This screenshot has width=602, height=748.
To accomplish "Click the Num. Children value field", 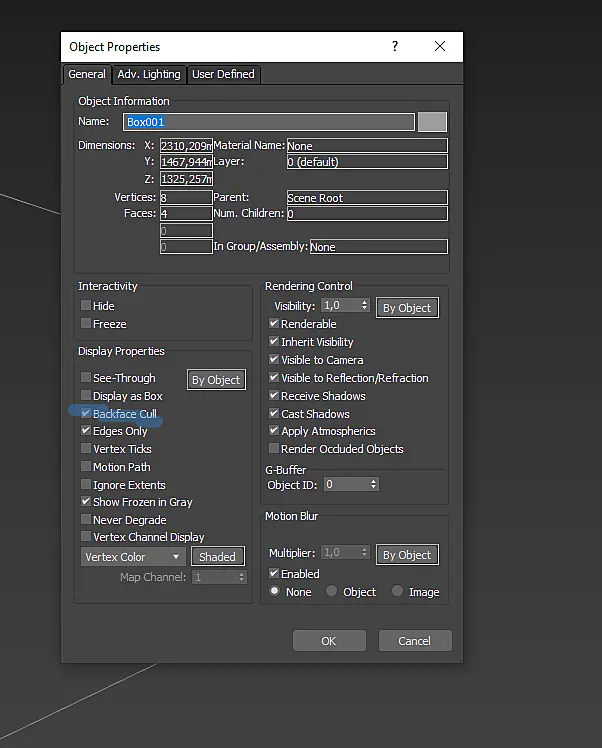I will point(367,213).
